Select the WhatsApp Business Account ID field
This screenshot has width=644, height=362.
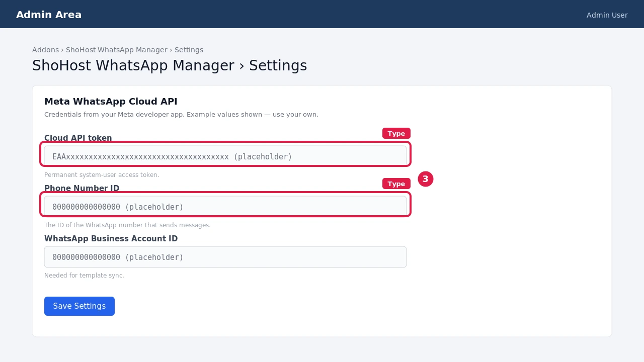click(225, 257)
